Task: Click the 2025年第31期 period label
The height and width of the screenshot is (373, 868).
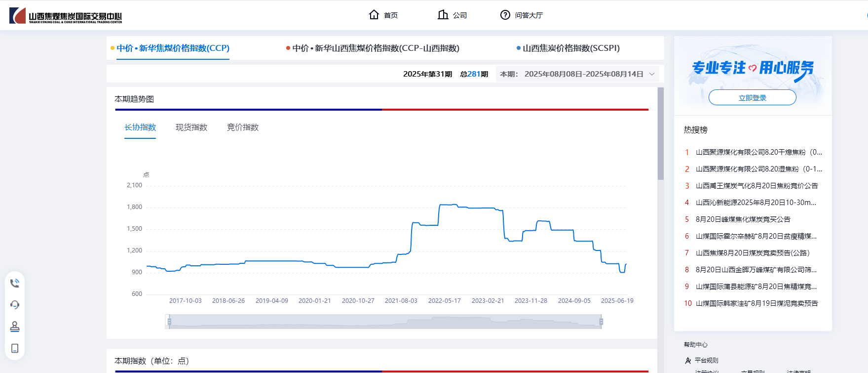Action: [427, 74]
